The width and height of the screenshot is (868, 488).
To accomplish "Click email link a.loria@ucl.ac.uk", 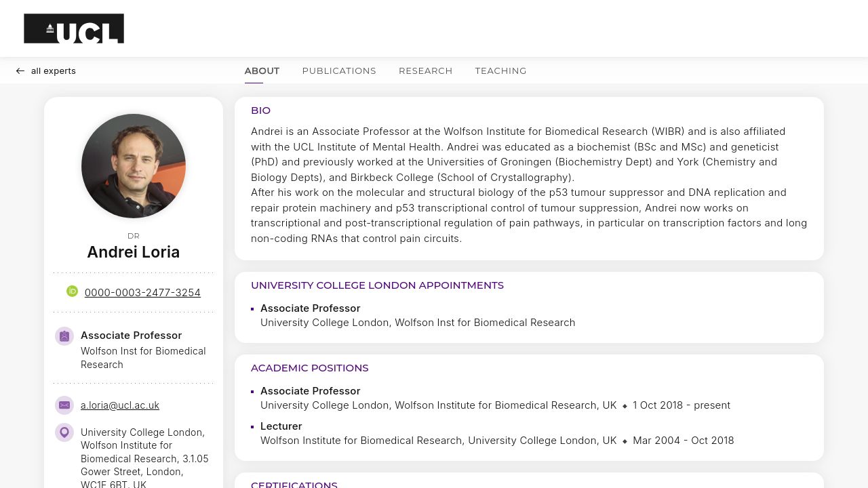I will coord(120,405).
